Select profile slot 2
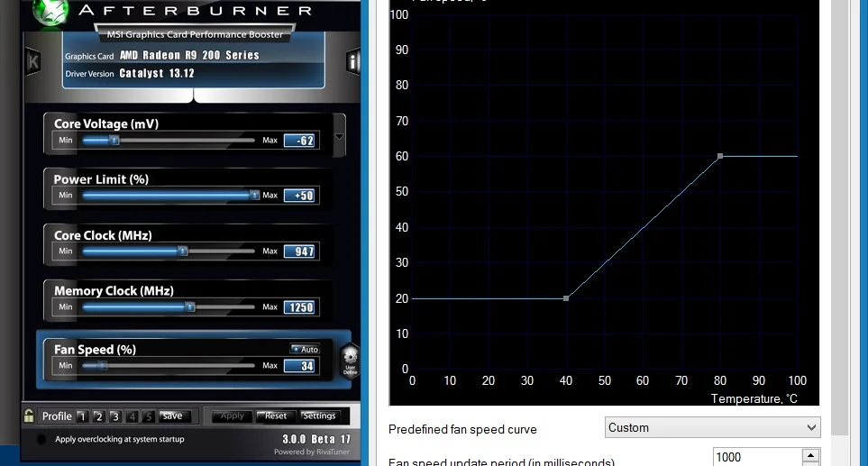This screenshot has width=868, height=466. pos(98,416)
